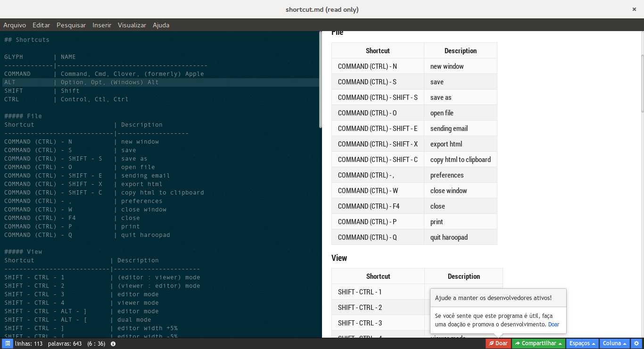Close the shortcut.md window

coord(635,9)
